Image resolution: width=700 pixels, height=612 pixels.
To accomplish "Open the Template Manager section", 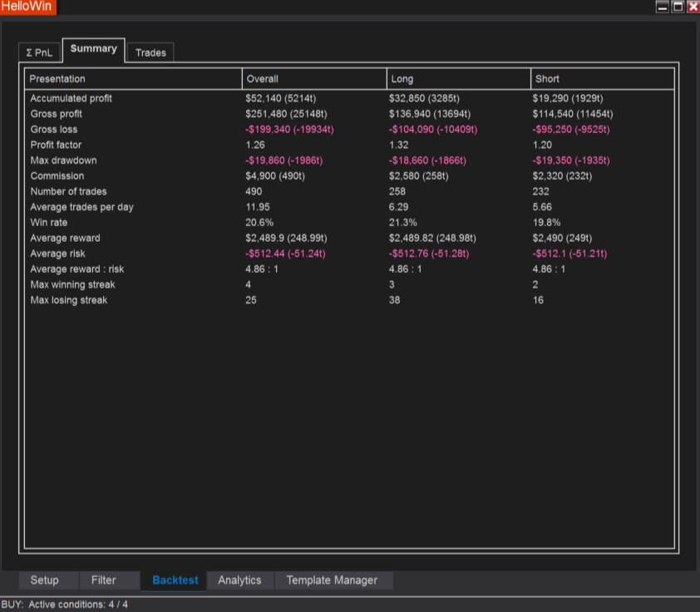I will click(332, 580).
